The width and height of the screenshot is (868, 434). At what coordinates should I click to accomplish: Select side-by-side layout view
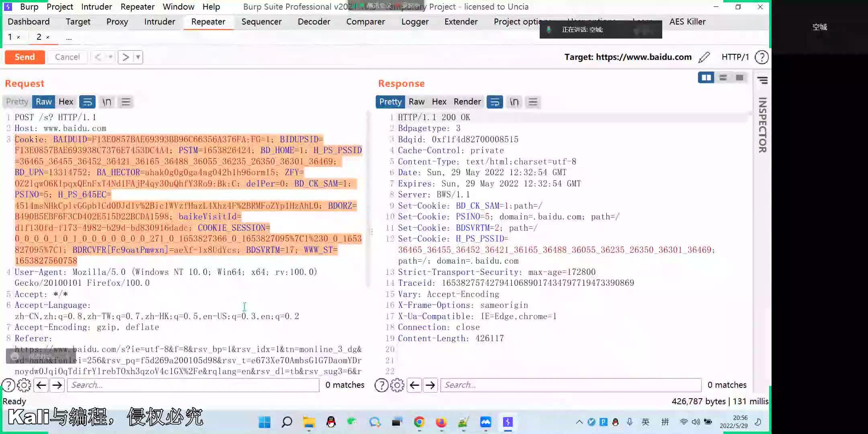[x=706, y=78]
